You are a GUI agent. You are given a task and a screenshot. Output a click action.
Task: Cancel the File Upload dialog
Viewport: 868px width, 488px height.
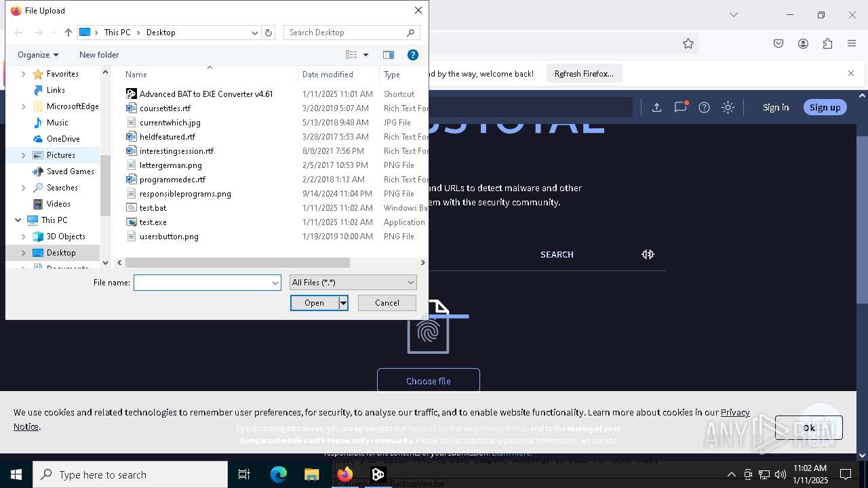click(x=387, y=303)
